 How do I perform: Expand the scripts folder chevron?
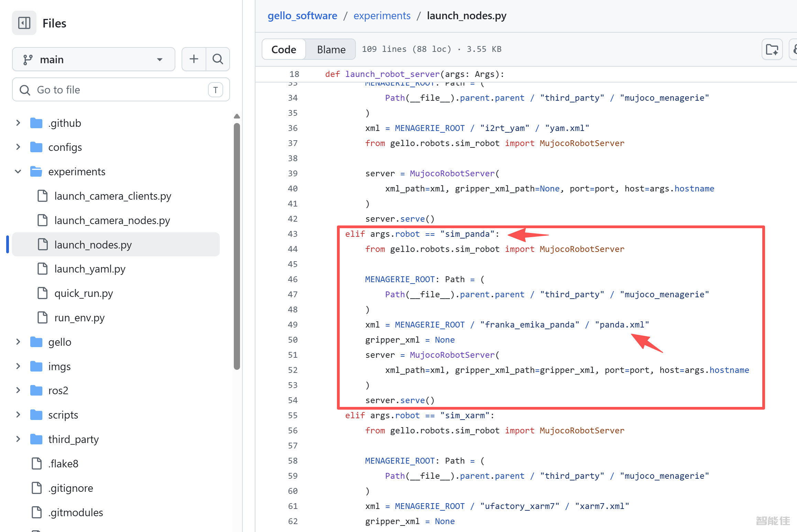(18, 415)
